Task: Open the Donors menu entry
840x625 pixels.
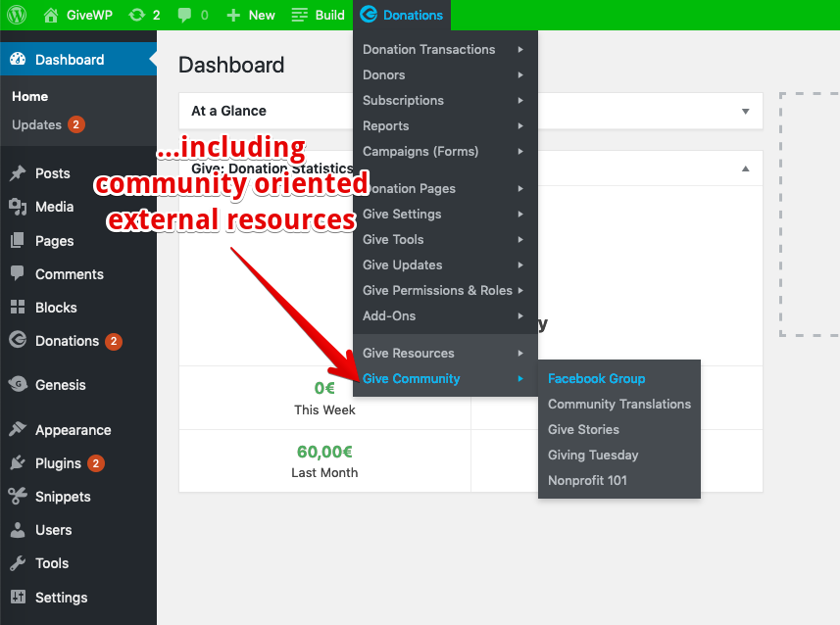Action: coord(445,75)
